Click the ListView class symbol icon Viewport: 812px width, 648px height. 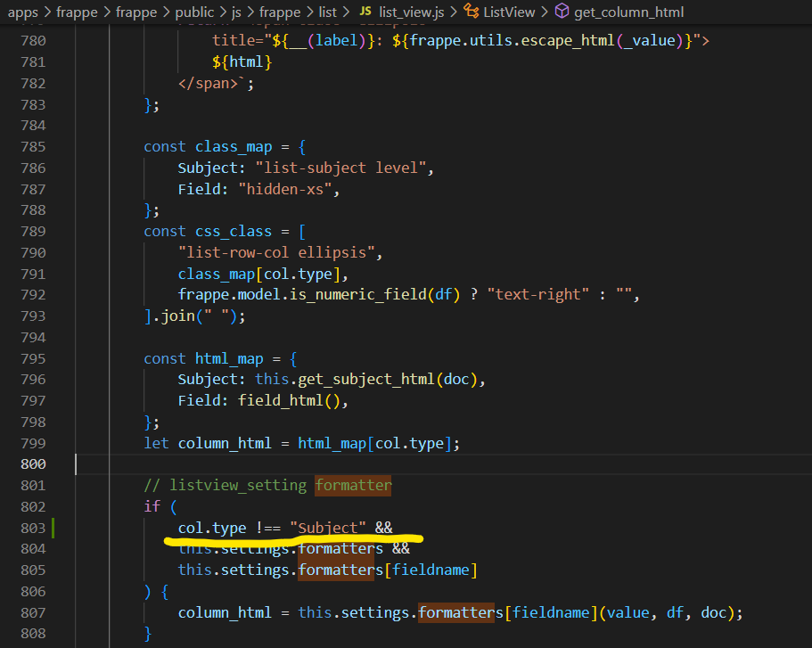pyautogui.click(x=472, y=11)
